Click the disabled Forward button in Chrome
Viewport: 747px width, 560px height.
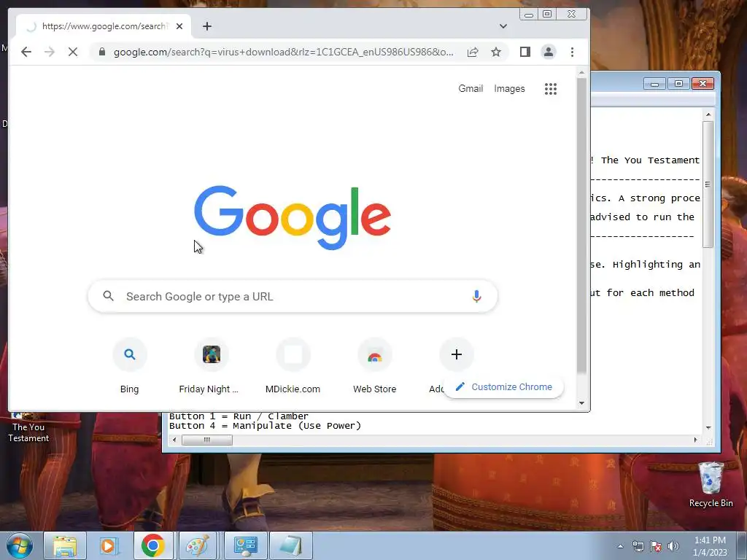point(50,52)
